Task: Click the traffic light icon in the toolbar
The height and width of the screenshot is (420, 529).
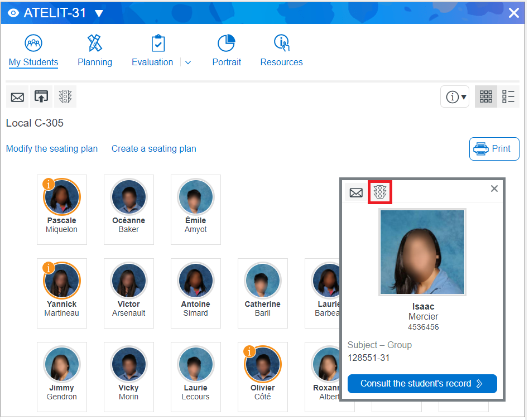Action: 65,96
